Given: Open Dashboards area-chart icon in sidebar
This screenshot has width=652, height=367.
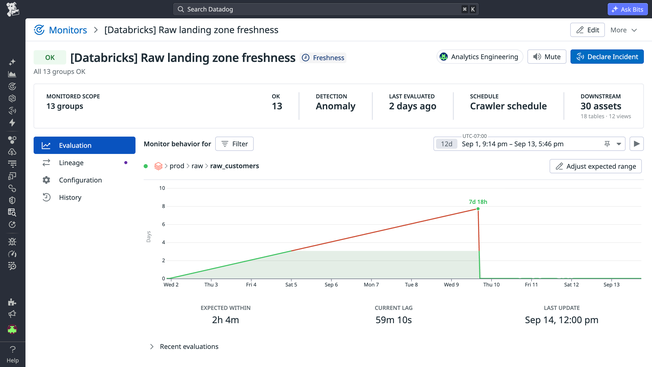Looking at the screenshot, I should point(12,74).
